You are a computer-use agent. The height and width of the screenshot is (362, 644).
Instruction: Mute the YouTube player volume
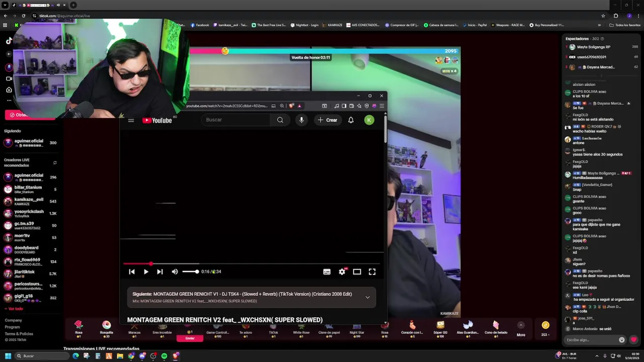pos(175,271)
